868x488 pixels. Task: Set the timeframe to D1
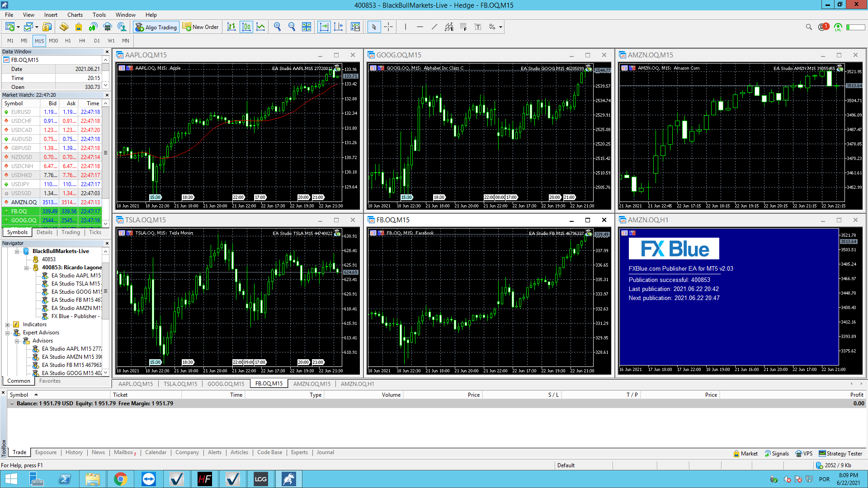[97, 41]
